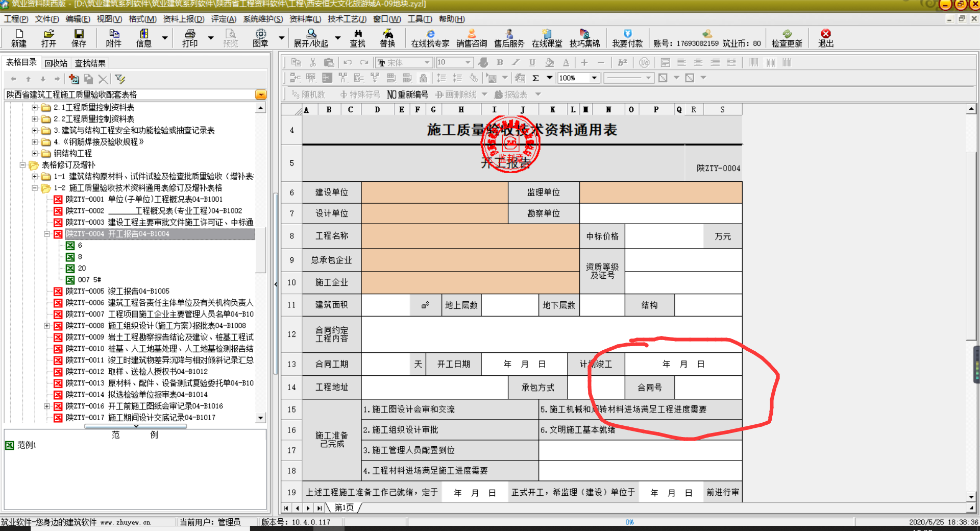Click the Italic formatting icon

point(516,62)
